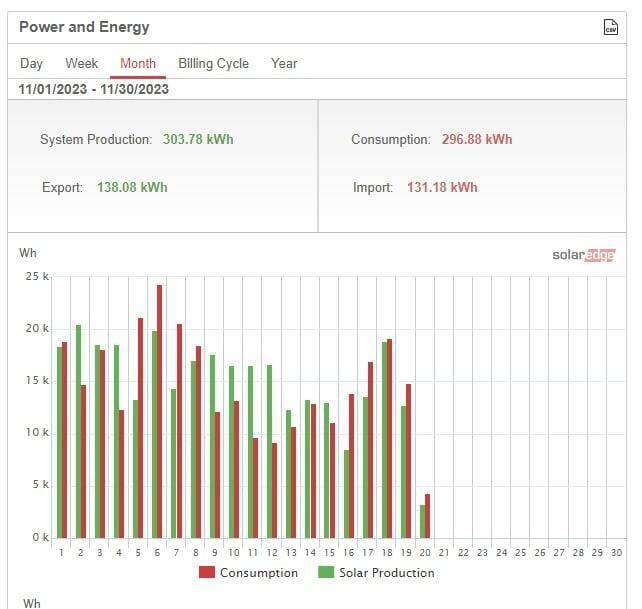Switch to the Day tab
Screen dimensions: 642x609
tap(31, 63)
